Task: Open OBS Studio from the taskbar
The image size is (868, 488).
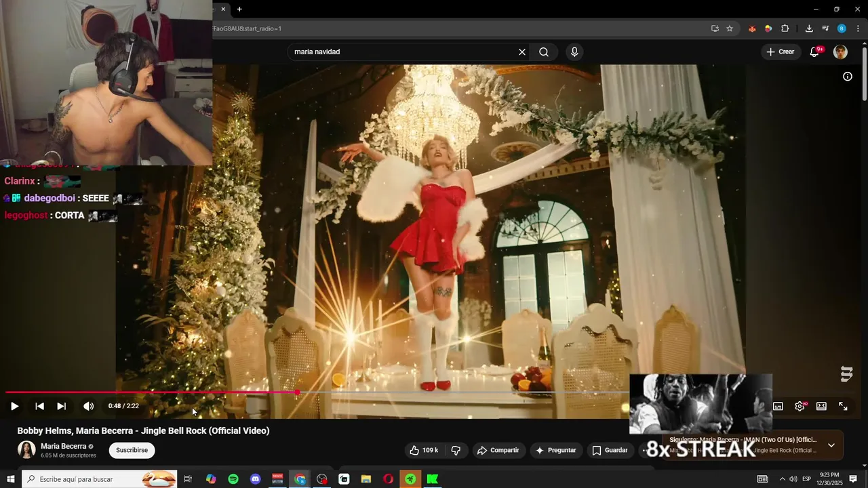Action: click(x=322, y=479)
